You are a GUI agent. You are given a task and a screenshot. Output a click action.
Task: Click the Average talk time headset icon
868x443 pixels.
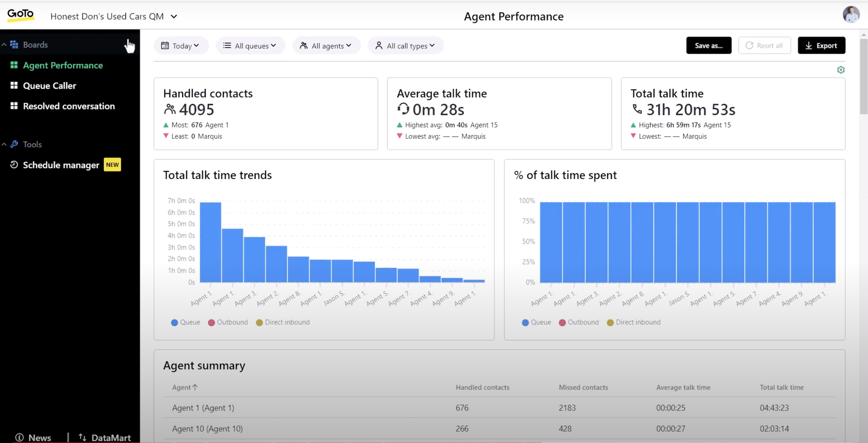[x=403, y=108]
